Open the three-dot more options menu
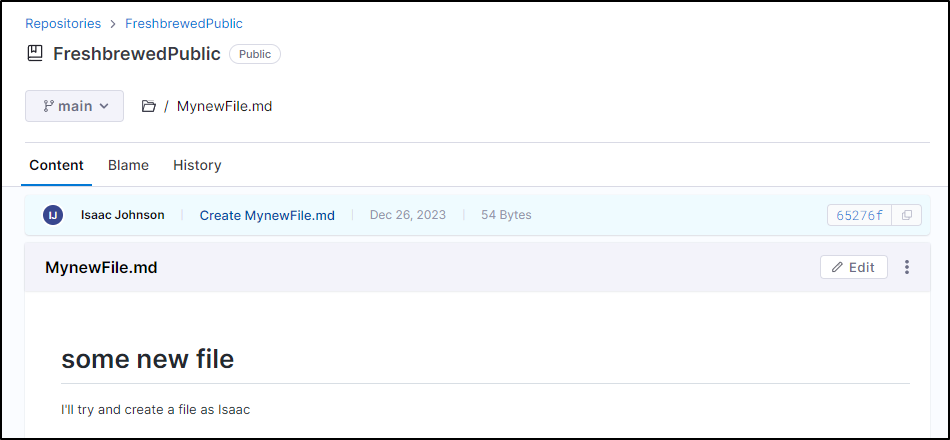Image resolution: width=950 pixels, height=440 pixels. point(906,267)
